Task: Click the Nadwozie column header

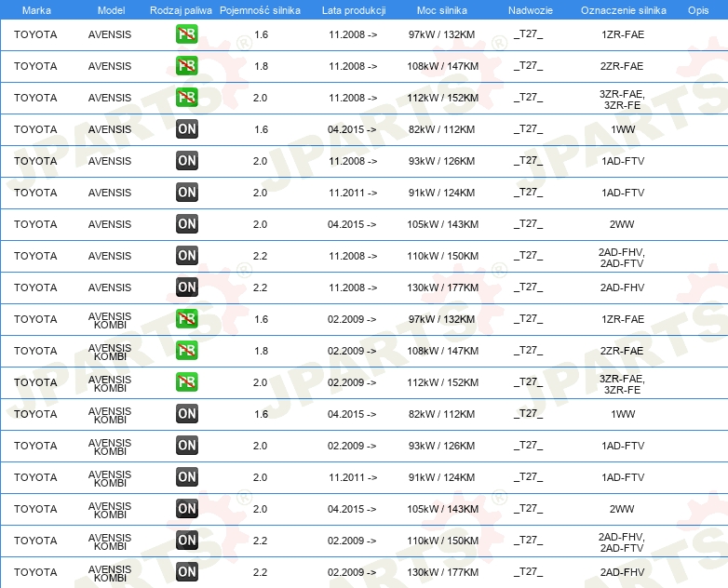Action: (x=531, y=10)
